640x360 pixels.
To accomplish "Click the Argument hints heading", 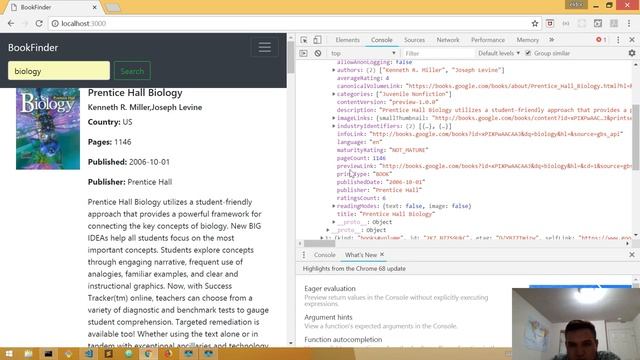I will point(328,317).
